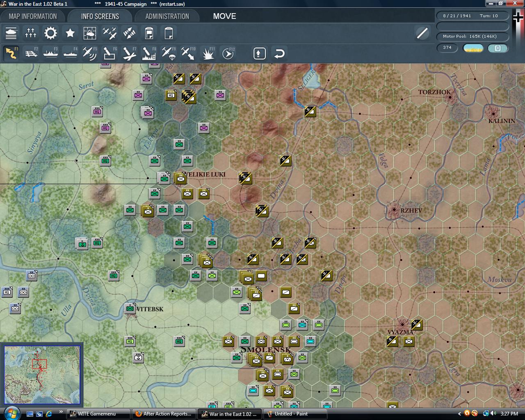This screenshot has height=420, width=525.
Task: Click the Kalinin city hex
Action: point(493,114)
